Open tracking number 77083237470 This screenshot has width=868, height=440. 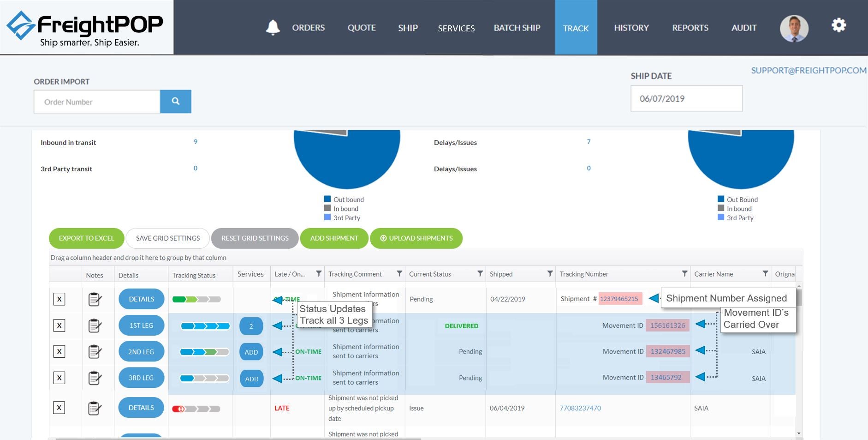coord(580,408)
